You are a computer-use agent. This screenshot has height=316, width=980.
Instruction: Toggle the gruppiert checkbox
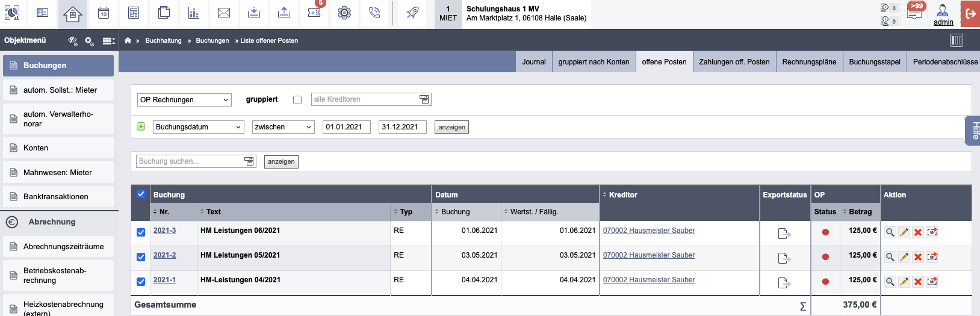[x=297, y=100]
